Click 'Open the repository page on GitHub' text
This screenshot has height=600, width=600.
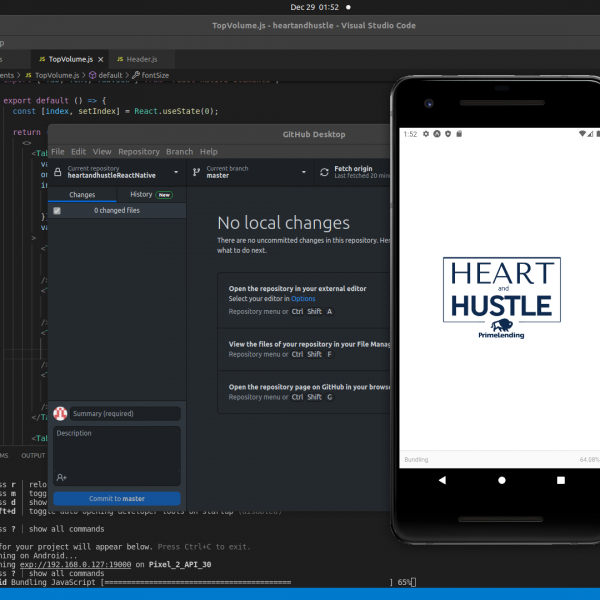(309, 386)
